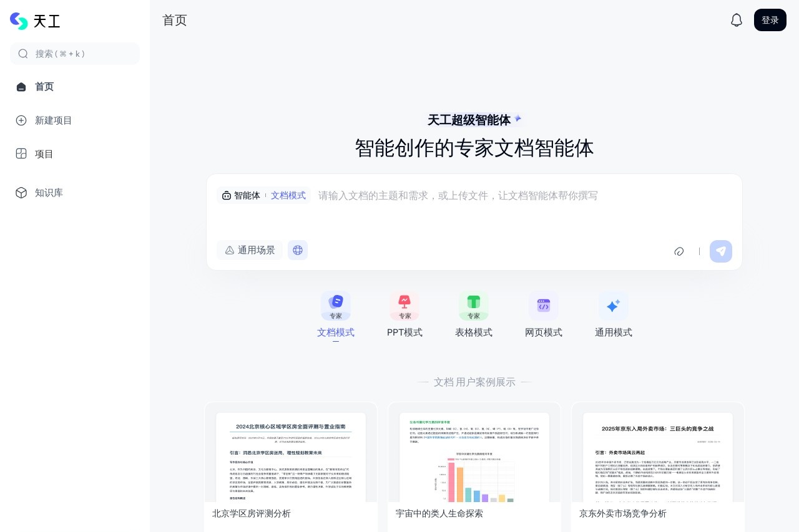The image size is (799, 532).
Task: Click the 首页 page title in header
Action: click(175, 20)
